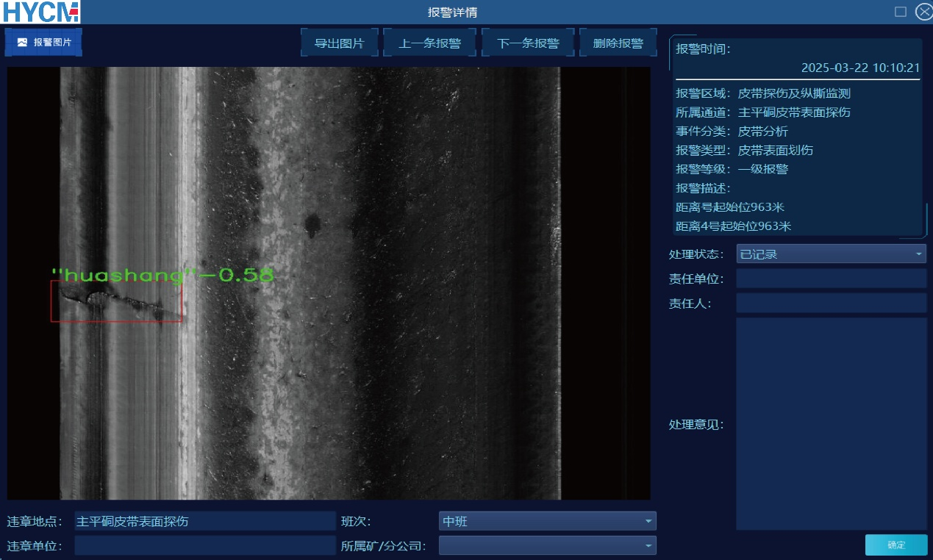
Task: Click the belt surface image
Action: tap(329, 283)
